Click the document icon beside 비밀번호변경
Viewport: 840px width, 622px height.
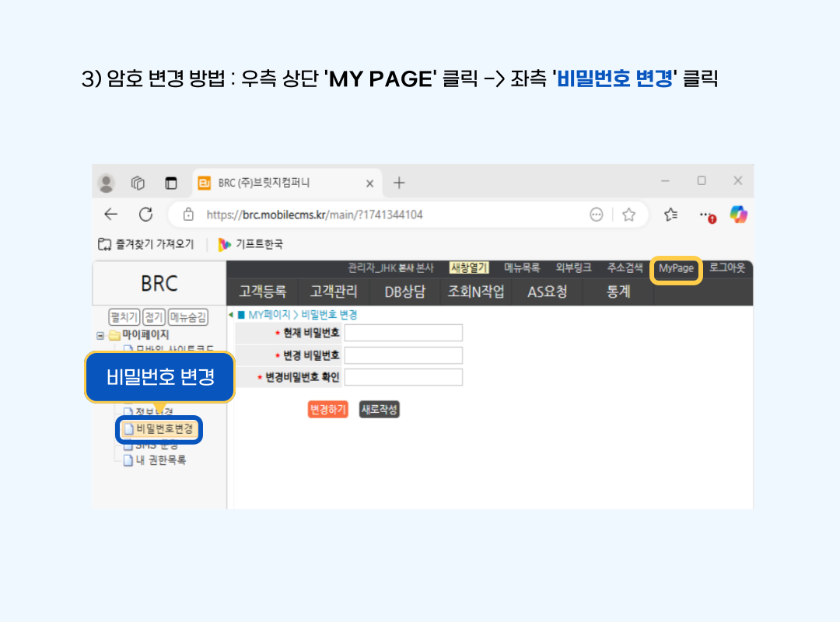(128, 429)
